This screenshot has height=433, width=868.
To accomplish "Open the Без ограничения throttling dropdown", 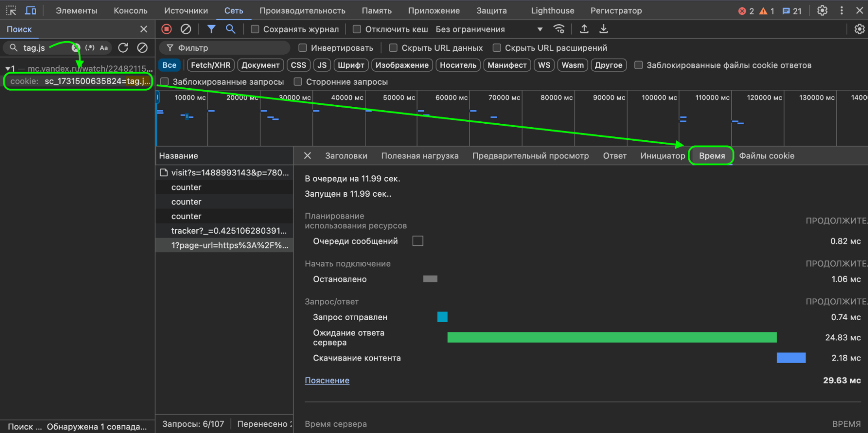I will coord(489,29).
